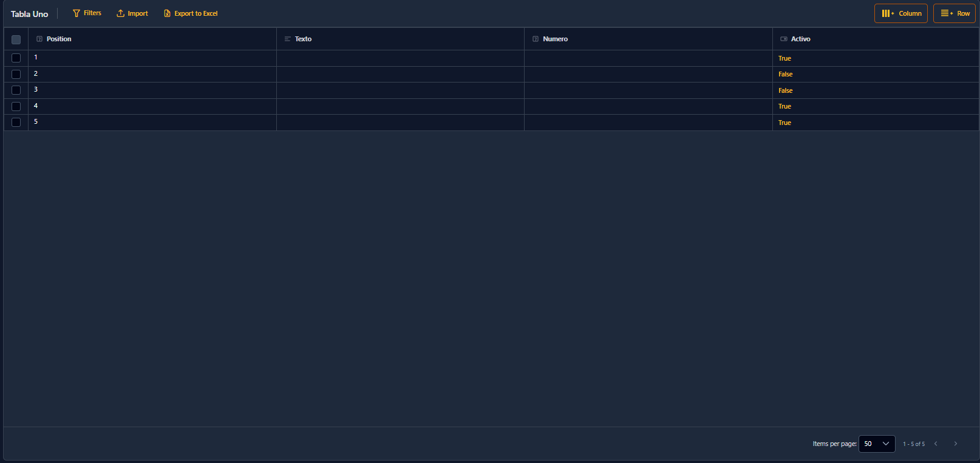Tick the checkbox for row 5

coord(16,123)
